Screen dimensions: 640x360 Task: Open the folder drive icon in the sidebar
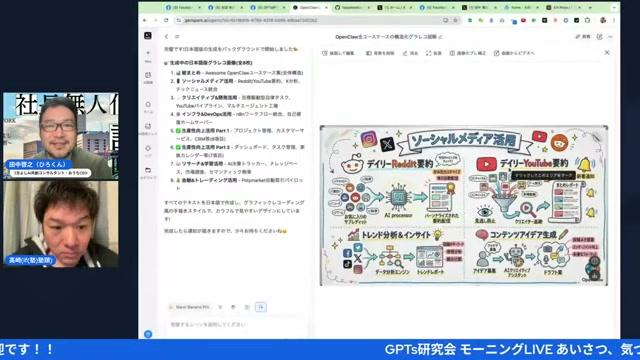148,170
